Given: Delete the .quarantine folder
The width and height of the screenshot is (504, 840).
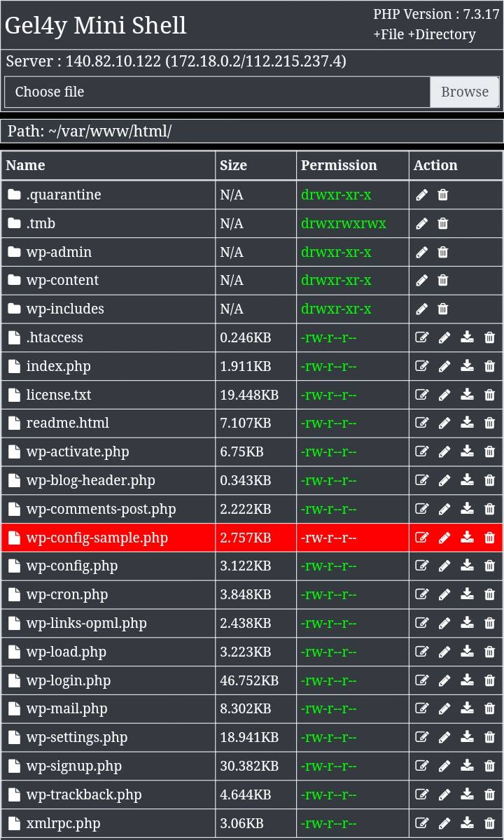Looking at the screenshot, I should point(443,195).
